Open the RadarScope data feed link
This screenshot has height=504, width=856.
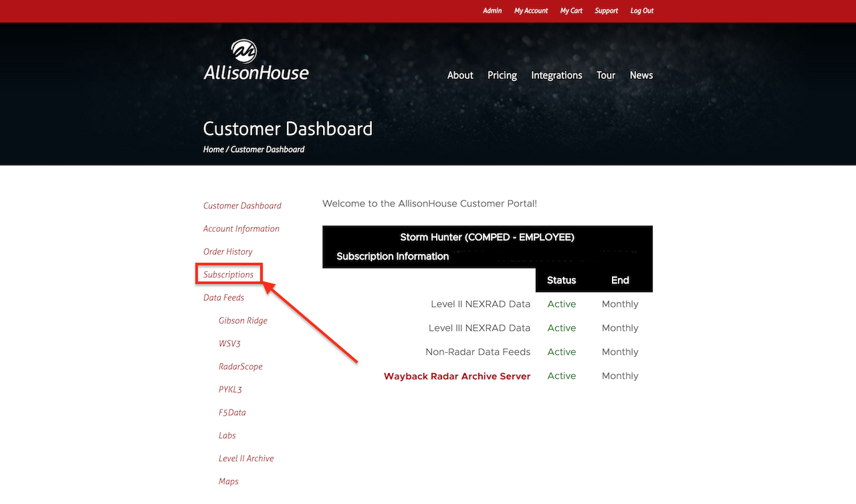(x=241, y=366)
